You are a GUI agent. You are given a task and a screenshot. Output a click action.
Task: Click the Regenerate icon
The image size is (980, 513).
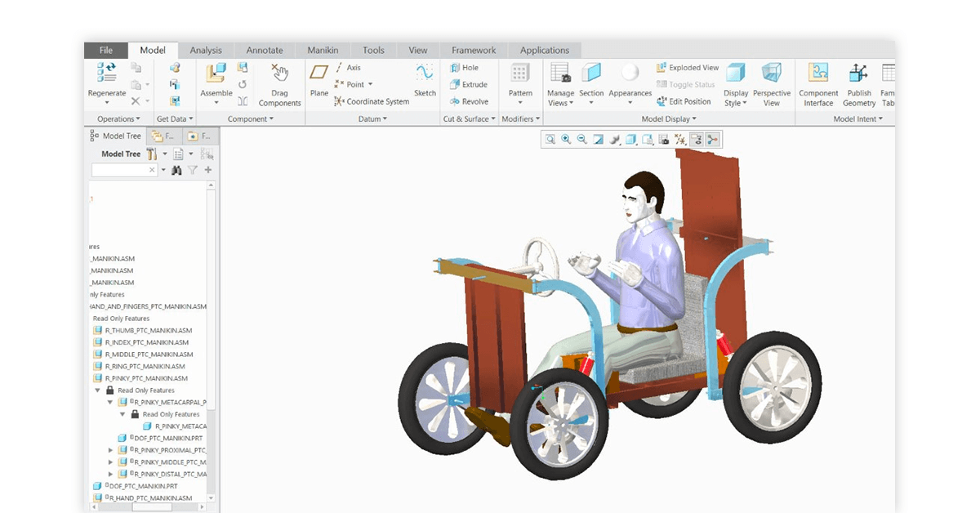click(107, 72)
